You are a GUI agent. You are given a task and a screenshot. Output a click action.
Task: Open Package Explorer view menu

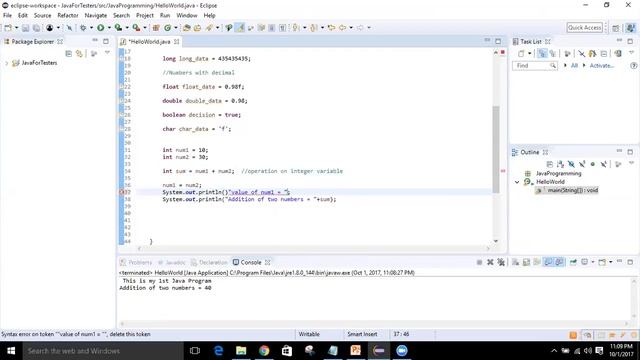[x=107, y=53]
